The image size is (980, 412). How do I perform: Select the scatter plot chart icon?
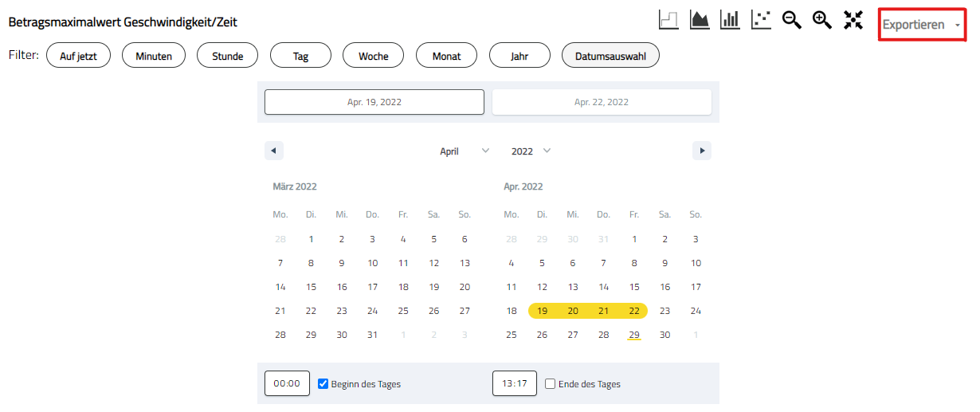761,20
